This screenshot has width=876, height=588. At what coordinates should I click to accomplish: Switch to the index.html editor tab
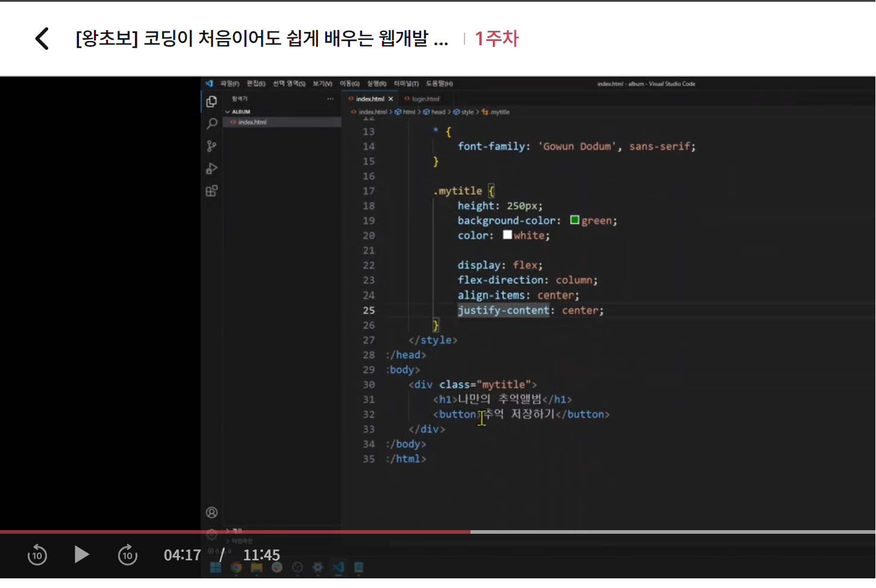[x=369, y=99]
